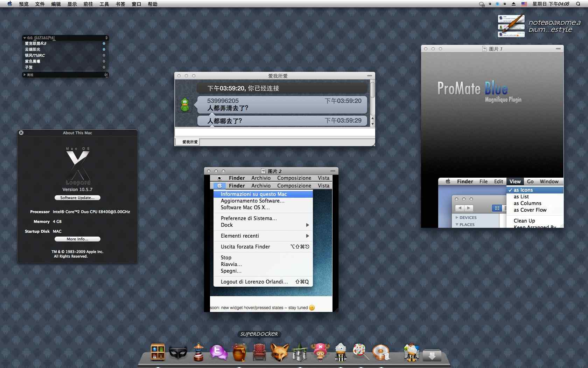Expand Elementi recenti submenu arrow
The height and width of the screenshot is (368, 588).
(307, 236)
